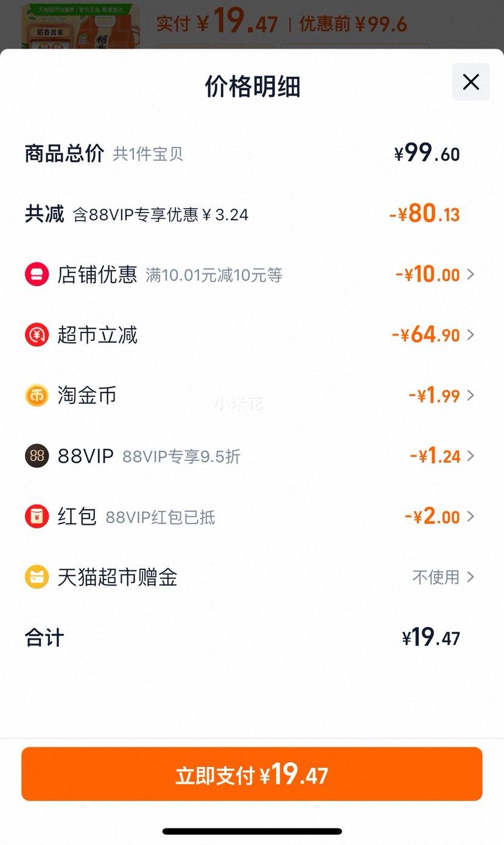The image size is (504, 845).
Task: Tap the 天猫超市赠金 yellow card icon
Action: click(x=37, y=577)
